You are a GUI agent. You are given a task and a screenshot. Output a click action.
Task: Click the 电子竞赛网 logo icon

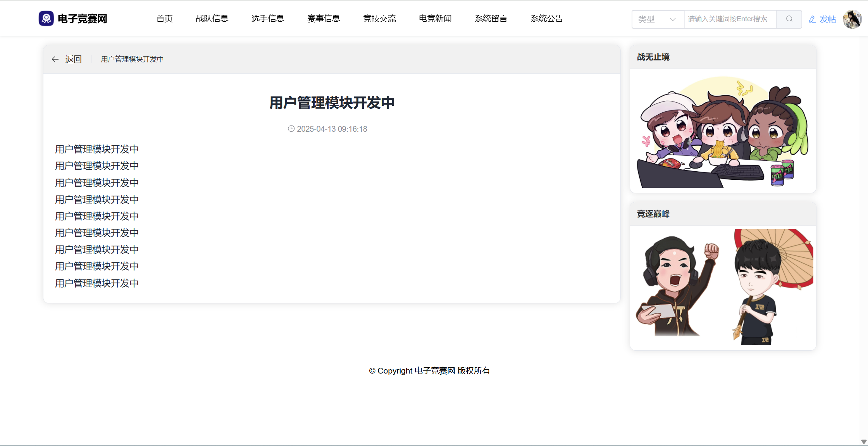[46, 19]
